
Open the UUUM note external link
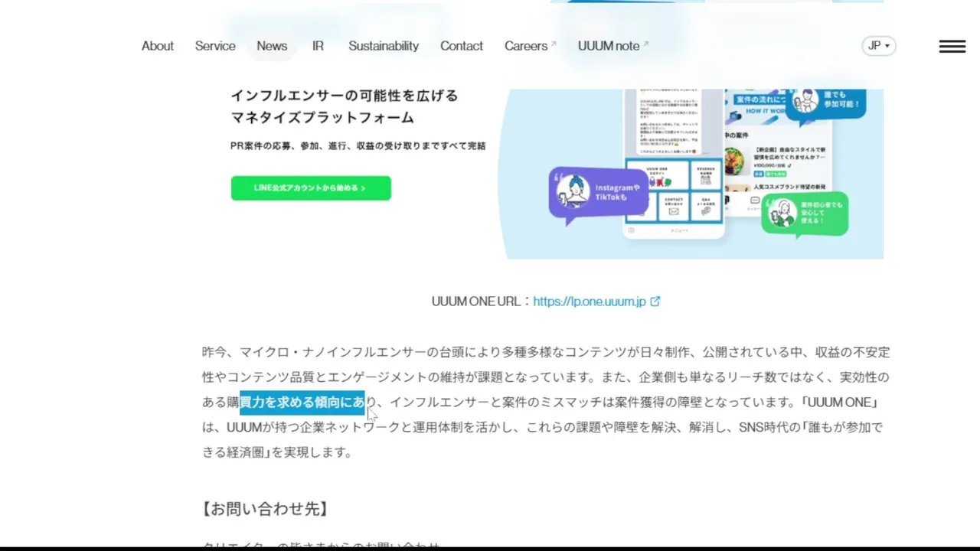pos(613,46)
